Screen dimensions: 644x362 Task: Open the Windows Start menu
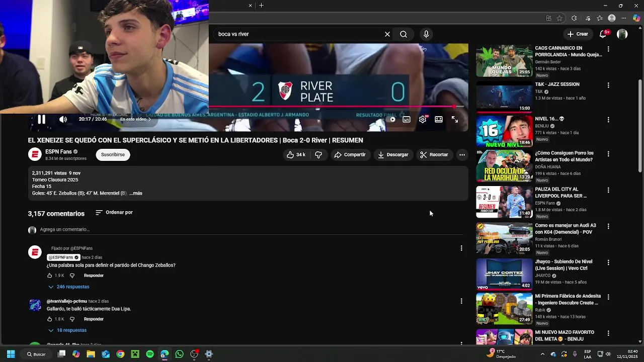pyautogui.click(x=11, y=354)
